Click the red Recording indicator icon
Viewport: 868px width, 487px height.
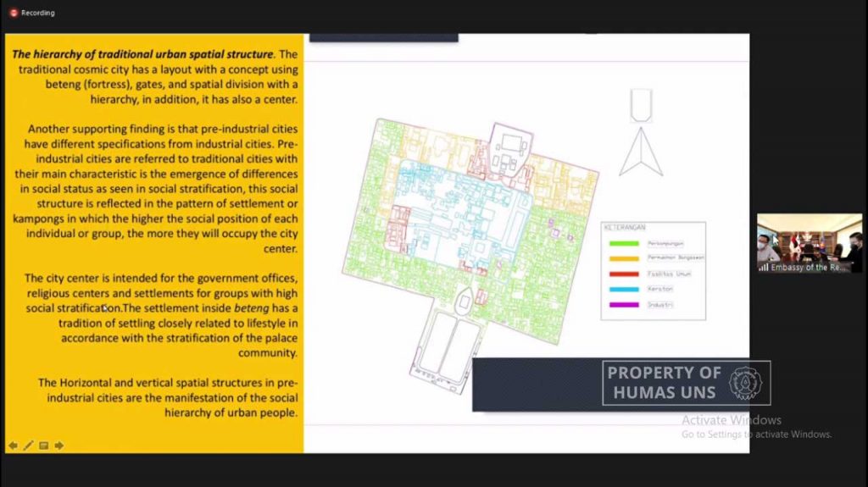[14, 13]
